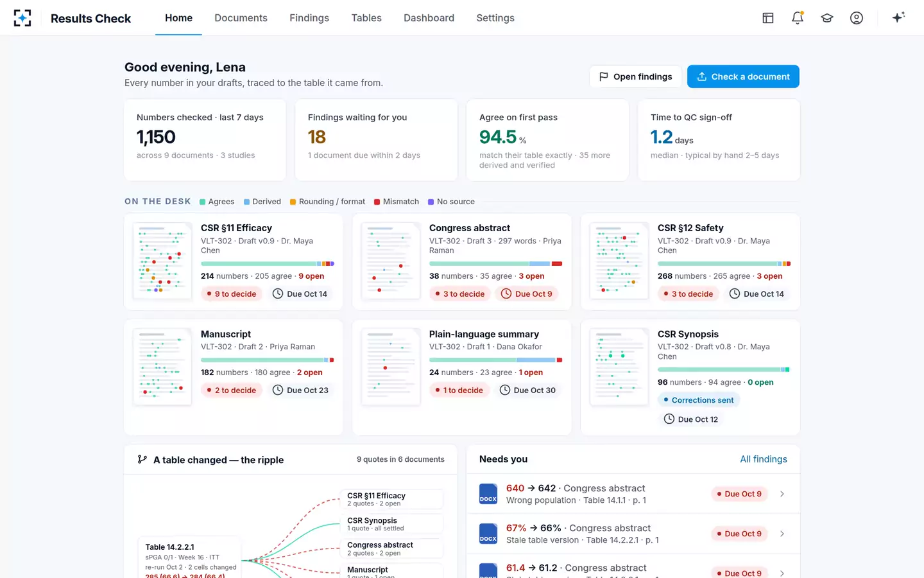Click the CSR §11 Efficacy progress bar

268,263
